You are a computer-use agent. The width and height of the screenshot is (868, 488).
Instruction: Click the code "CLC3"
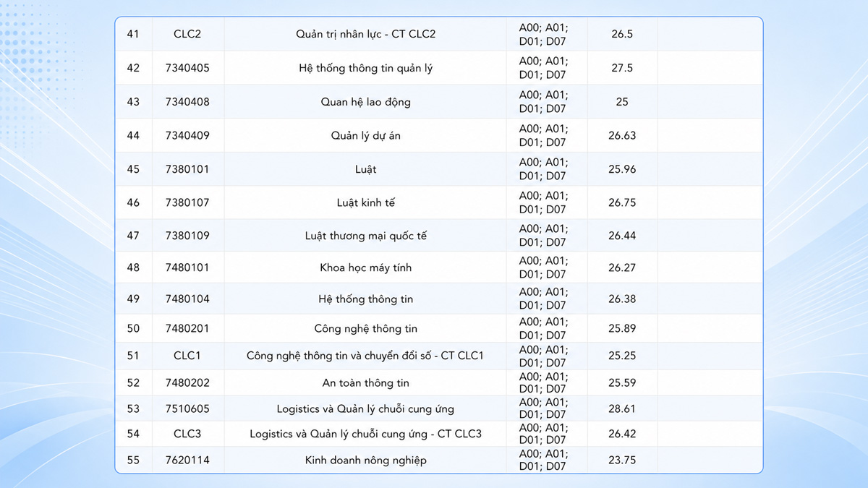click(187, 434)
